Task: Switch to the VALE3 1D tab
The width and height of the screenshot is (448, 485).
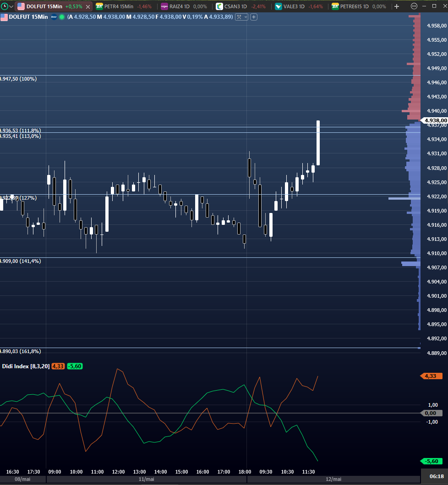Action: point(299,6)
